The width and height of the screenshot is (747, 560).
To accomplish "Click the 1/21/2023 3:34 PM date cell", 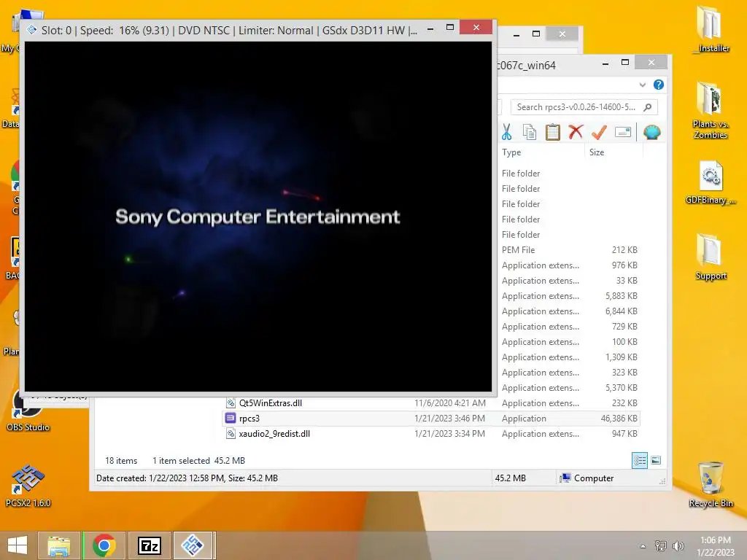I will [449, 434].
